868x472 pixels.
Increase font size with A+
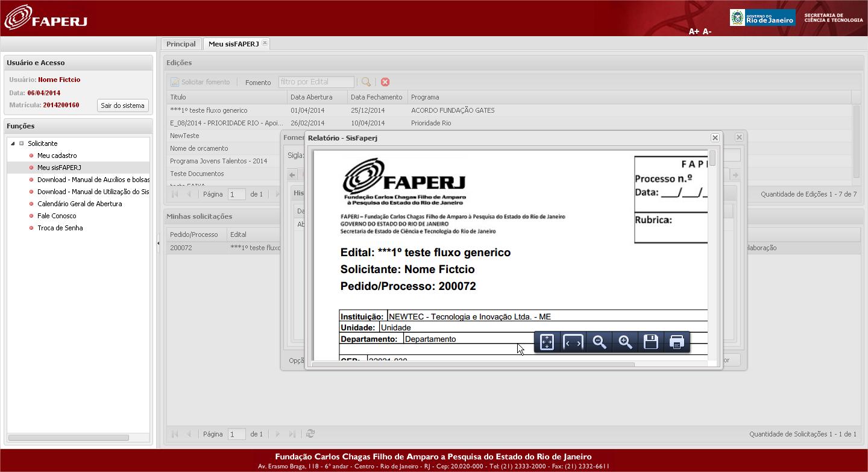[x=694, y=31]
